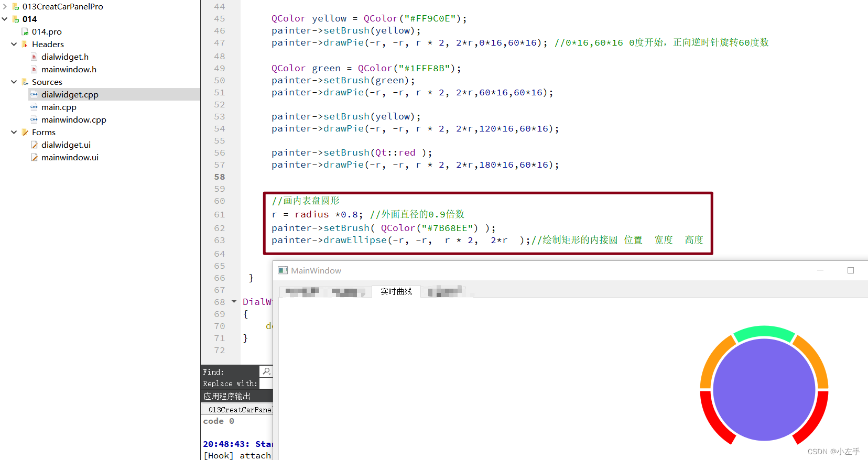The image size is (868, 460).
Task: Click the //画内表盘圆形 comment
Action: (x=306, y=201)
